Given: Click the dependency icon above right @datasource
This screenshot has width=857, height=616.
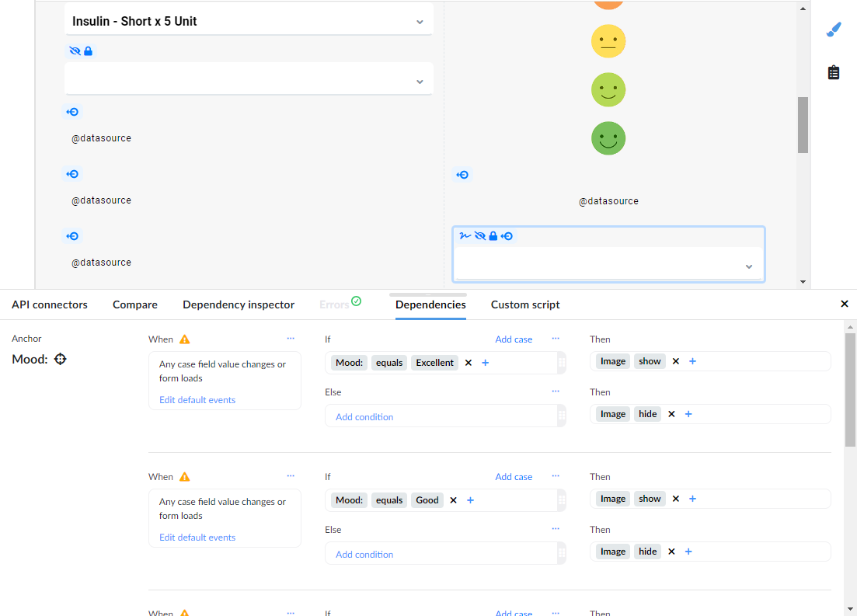Looking at the screenshot, I should point(462,175).
